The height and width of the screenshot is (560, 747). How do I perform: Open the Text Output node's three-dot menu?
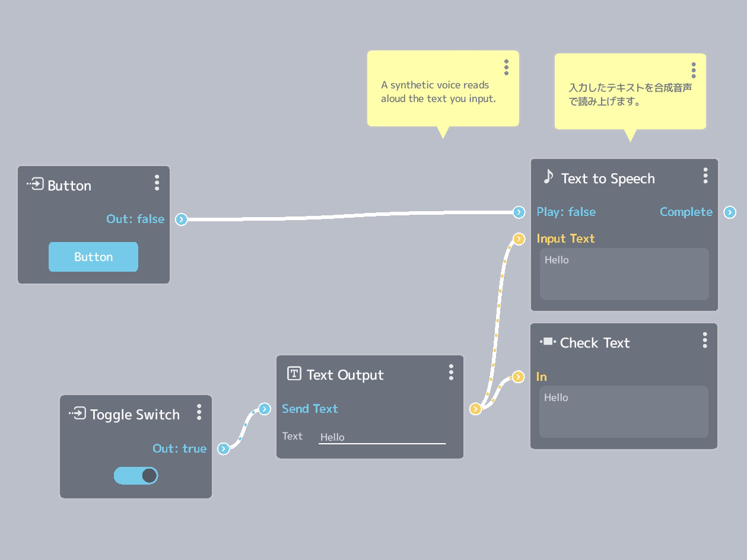451,372
